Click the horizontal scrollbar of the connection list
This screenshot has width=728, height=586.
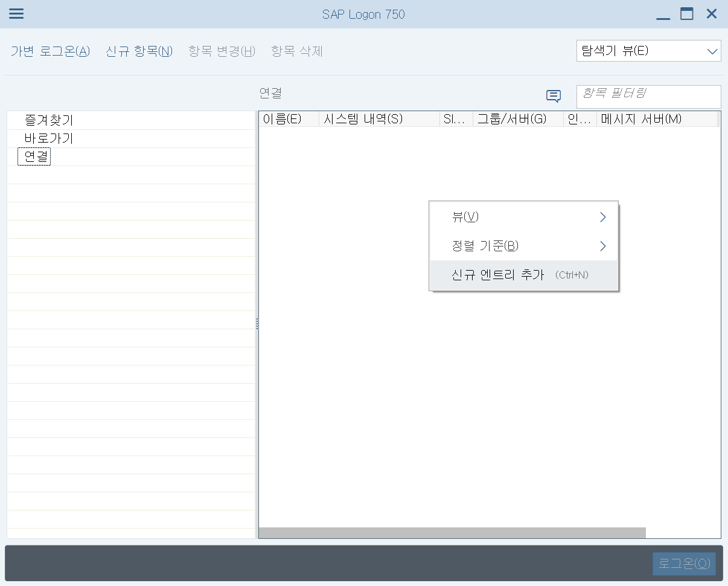(x=452, y=533)
